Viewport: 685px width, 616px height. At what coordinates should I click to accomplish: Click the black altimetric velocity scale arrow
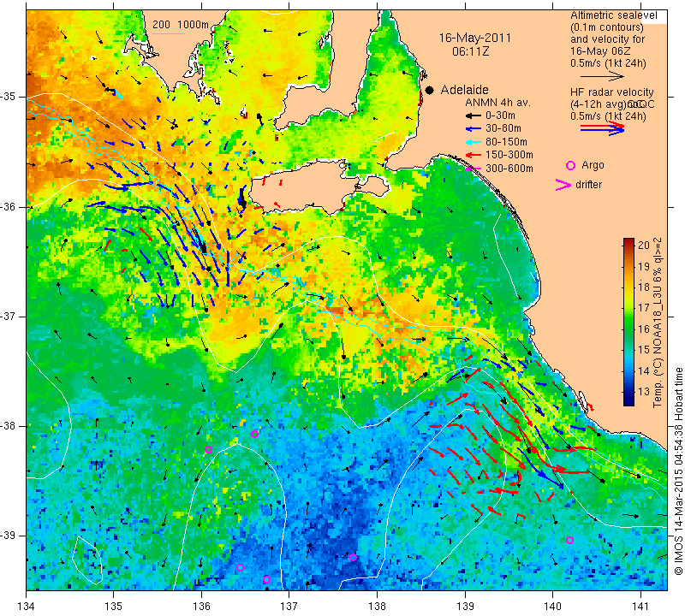[x=602, y=77]
